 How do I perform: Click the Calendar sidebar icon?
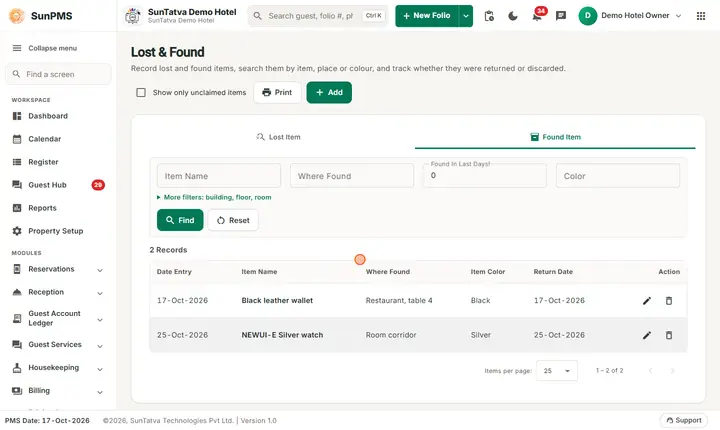[17, 139]
